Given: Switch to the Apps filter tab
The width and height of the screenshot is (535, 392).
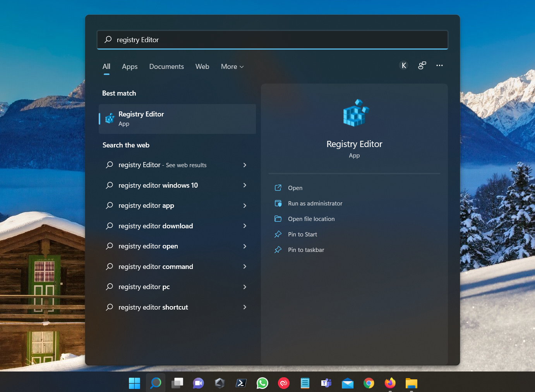Looking at the screenshot, I should click(130, 67).
